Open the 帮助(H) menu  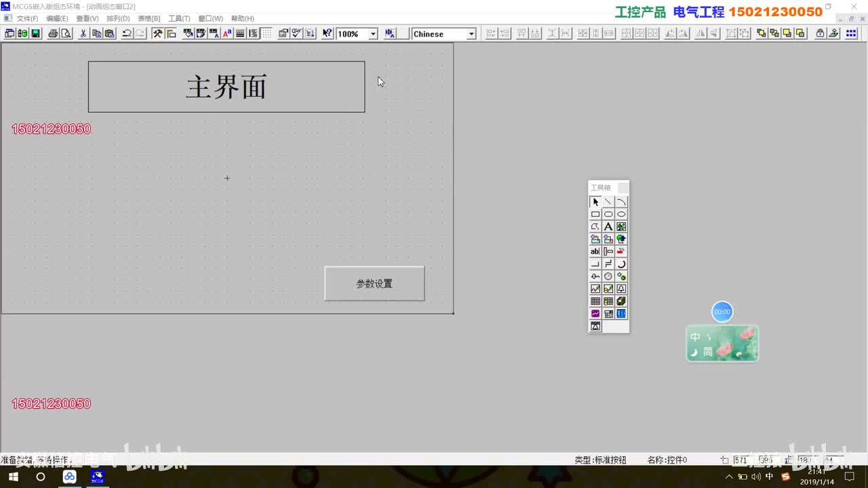[242, 18]
